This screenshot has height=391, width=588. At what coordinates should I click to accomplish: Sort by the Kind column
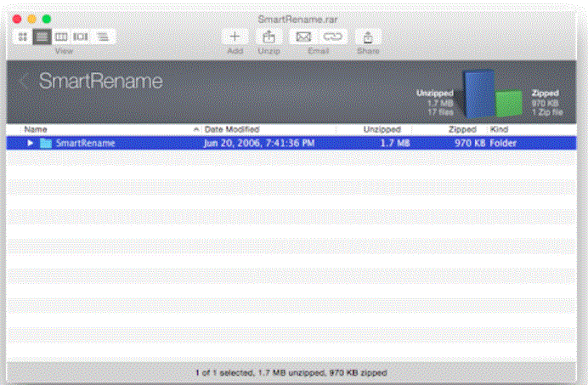tap(499, 129)
